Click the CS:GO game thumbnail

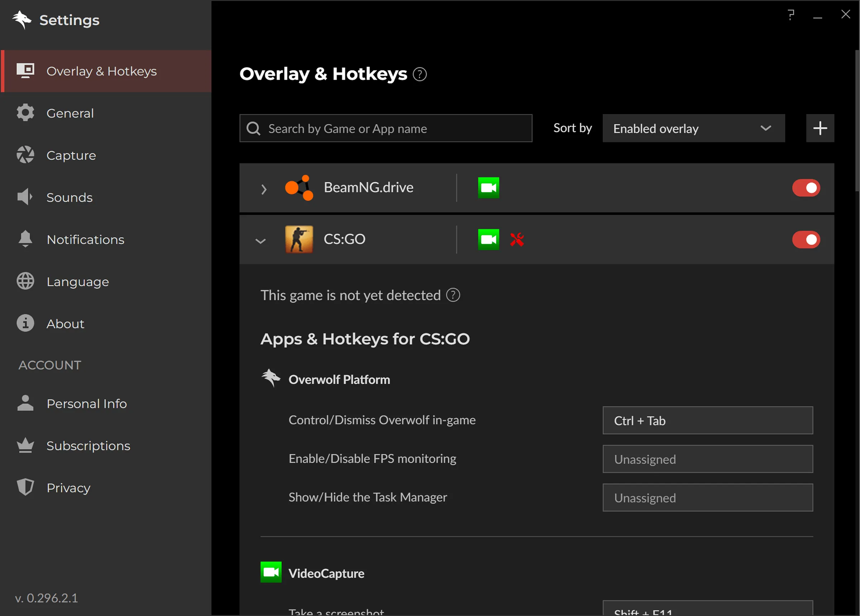(299, 239)
